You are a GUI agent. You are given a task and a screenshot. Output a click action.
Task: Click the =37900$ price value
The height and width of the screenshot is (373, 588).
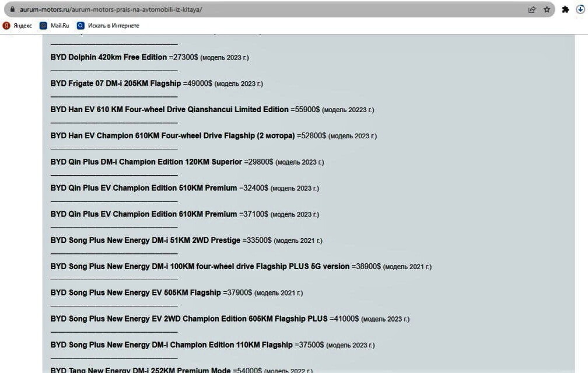click(237, 292)
